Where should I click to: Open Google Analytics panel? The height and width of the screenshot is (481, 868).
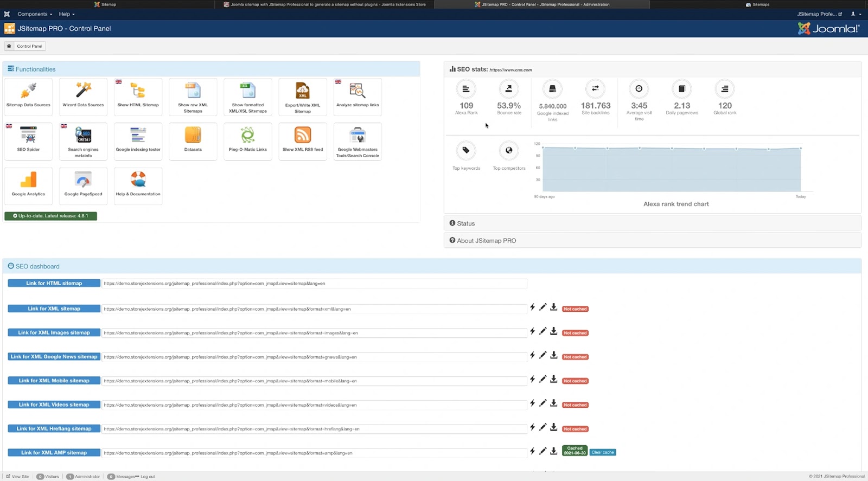tap(28, 184)
